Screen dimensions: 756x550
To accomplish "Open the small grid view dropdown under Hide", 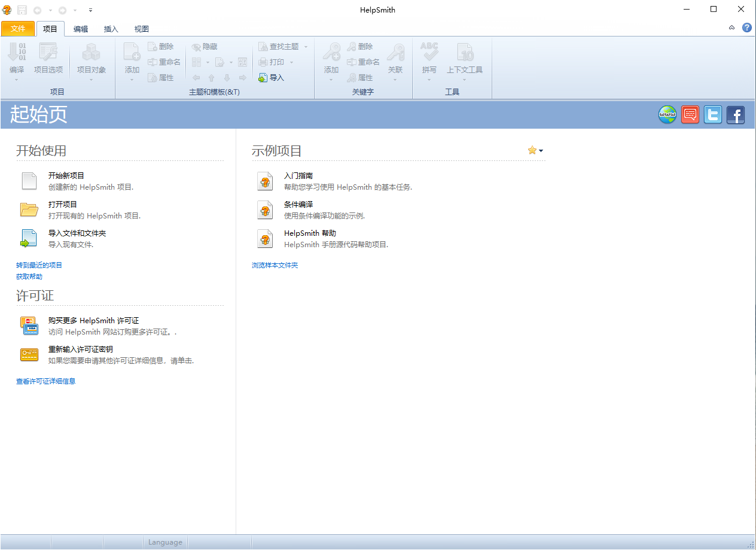I will pyautogui.click(x=208, y=62).
